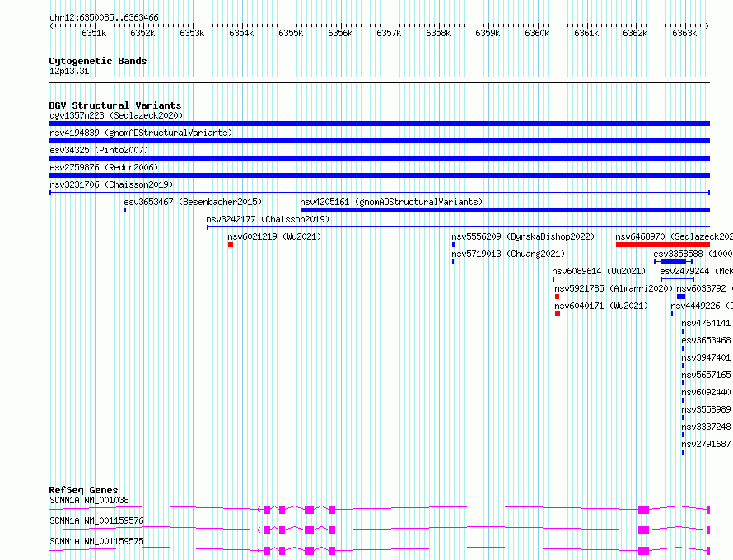The image size is (733, 560).
Task: Click the large exon block of SCNN1A|NM_001159575
Action: point(644,551)
